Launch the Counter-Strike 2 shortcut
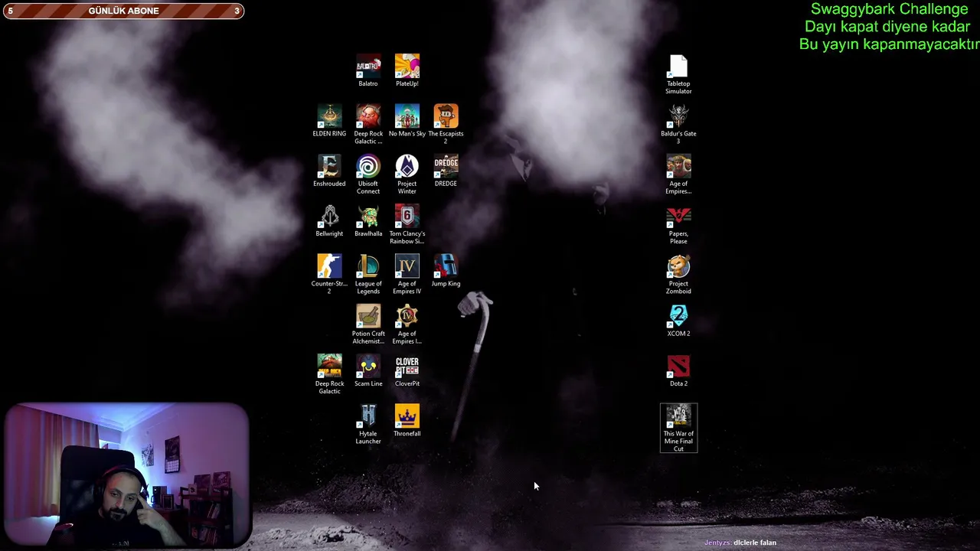The height and width of the screenshot is (551, 980). [329, 274]
